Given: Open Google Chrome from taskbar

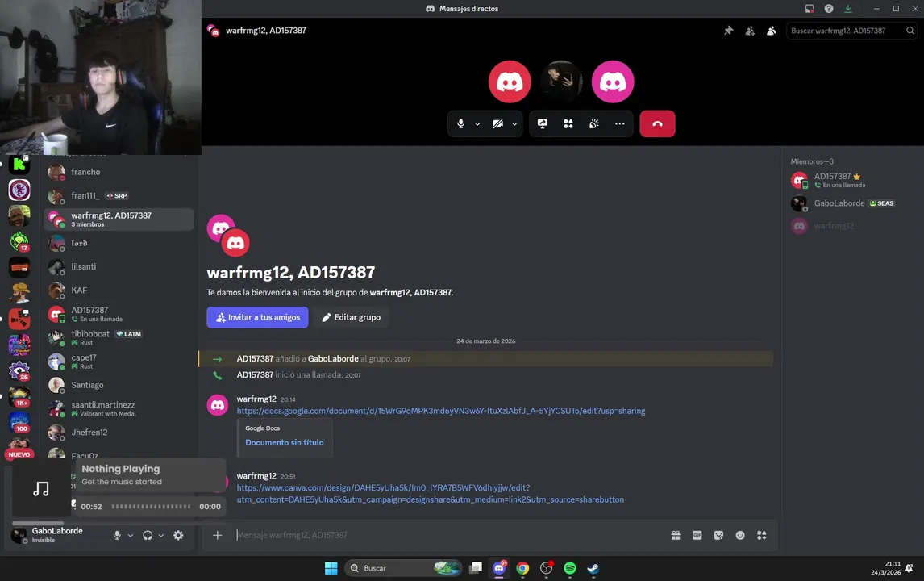Looking at the screenshot, I should point(522,568).
